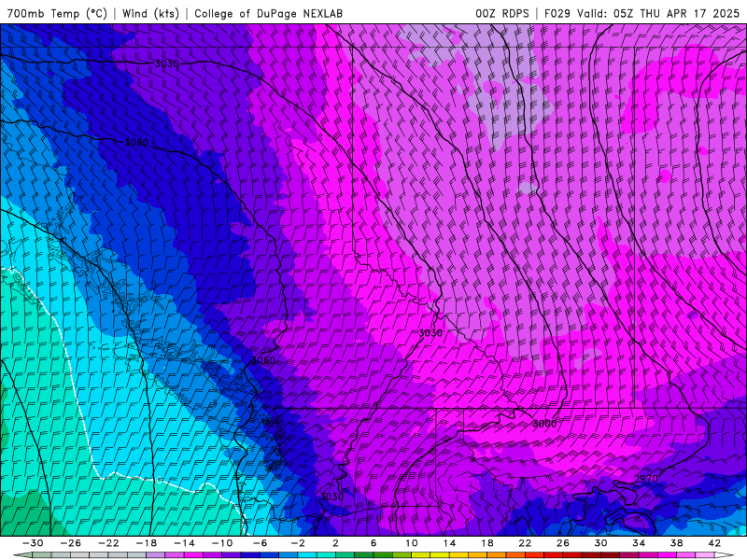Select the "38" color scale label
Viewport: 747px width, 560px height.
coord(676,543)
